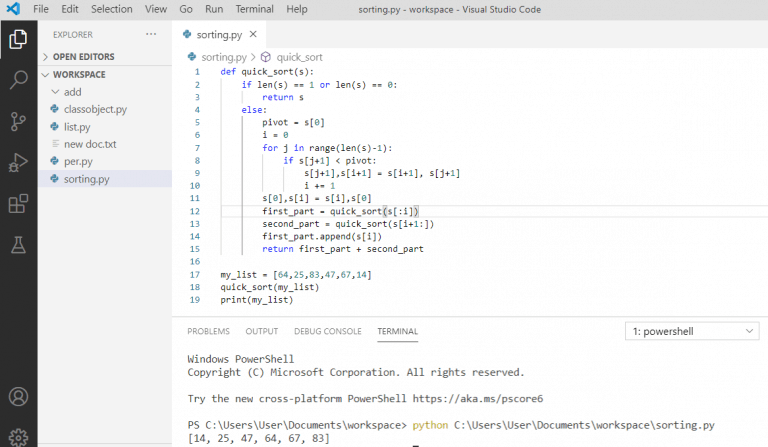Screen dimensions: 768x447
Task: Click line number 1 in the gutter
Action: (x=197, y=71)
